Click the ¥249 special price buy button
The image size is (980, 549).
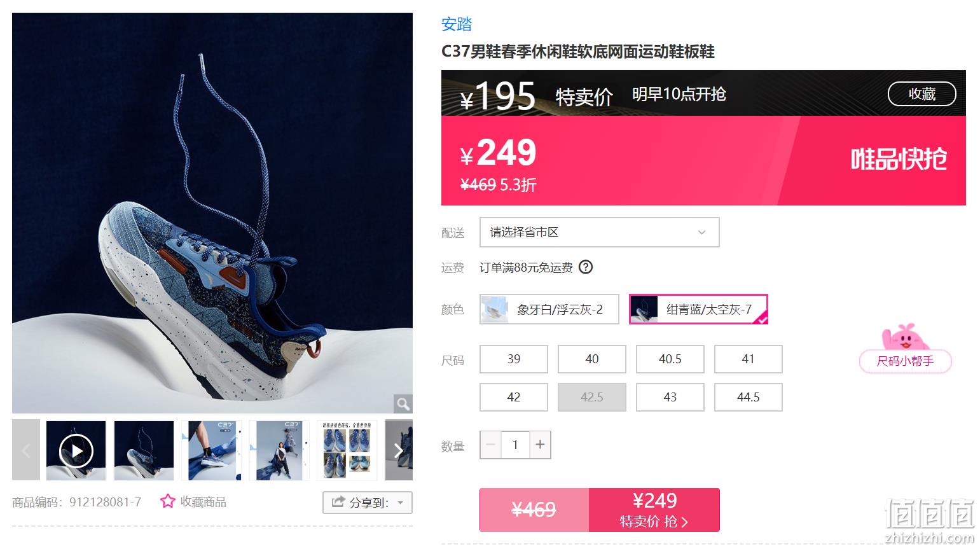[654, 510]
